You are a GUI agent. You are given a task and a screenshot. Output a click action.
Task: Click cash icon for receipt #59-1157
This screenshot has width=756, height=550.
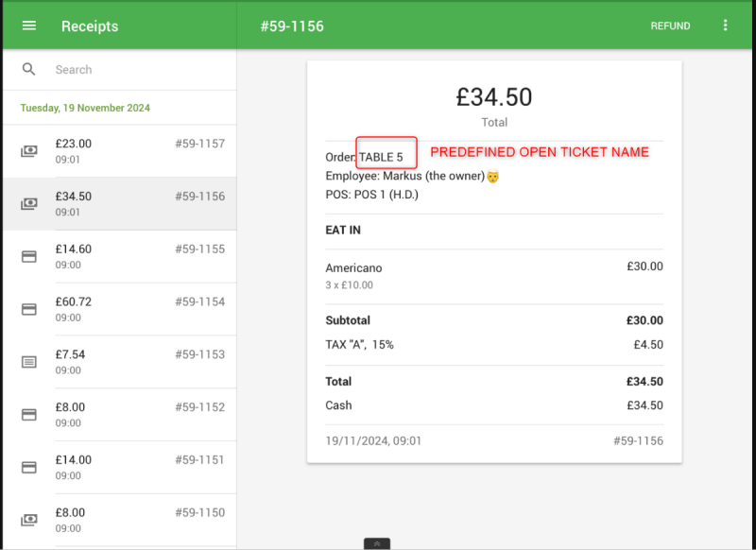click(x=29, y=151)
